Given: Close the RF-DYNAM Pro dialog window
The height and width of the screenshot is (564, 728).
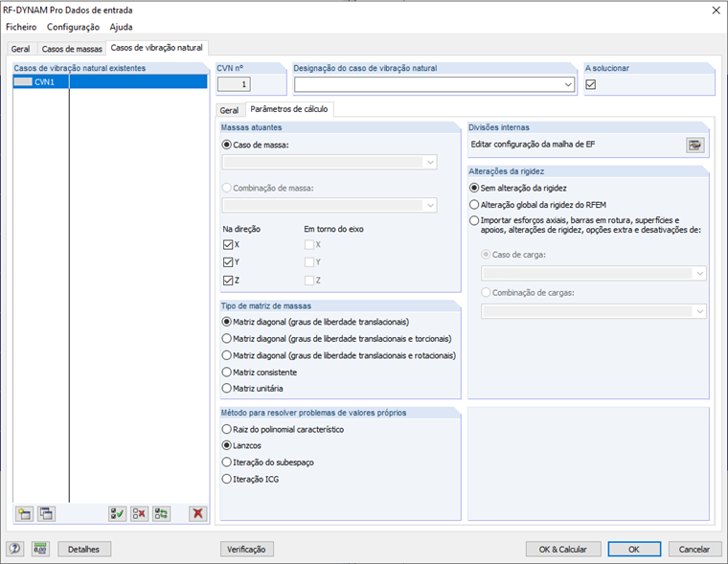Looking at the screenshot, I should [716, 11].
